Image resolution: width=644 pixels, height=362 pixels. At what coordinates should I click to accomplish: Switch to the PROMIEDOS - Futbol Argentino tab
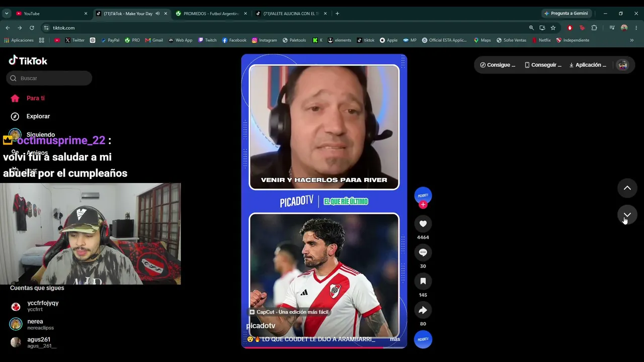point(211,14)
